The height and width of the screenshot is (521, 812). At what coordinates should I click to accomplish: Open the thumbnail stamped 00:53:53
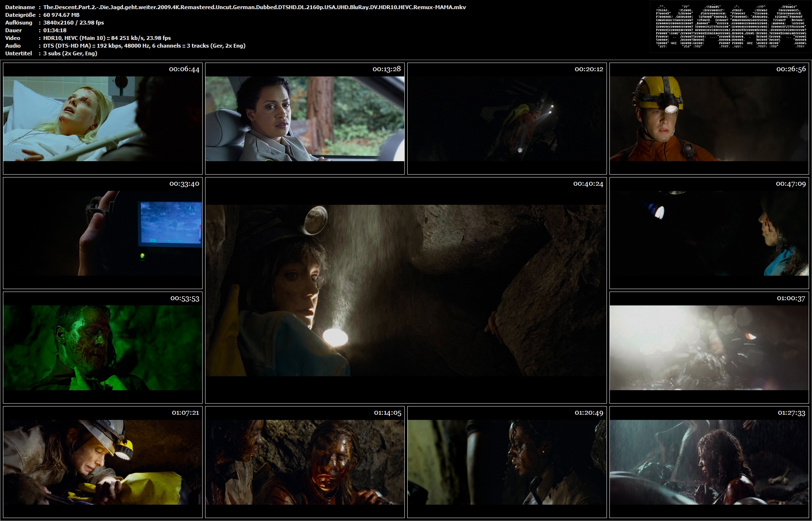(x=103, y=348)
